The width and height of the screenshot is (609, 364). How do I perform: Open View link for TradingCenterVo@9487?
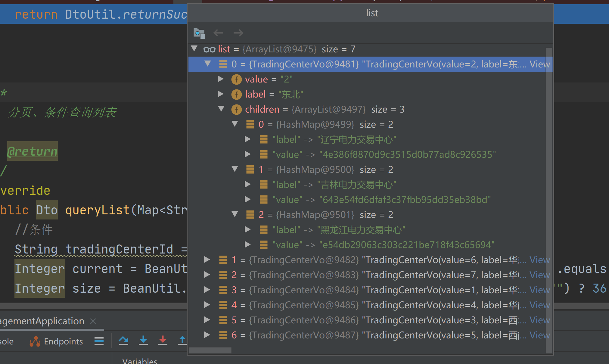pyautogui.click(x=540, y=335)
